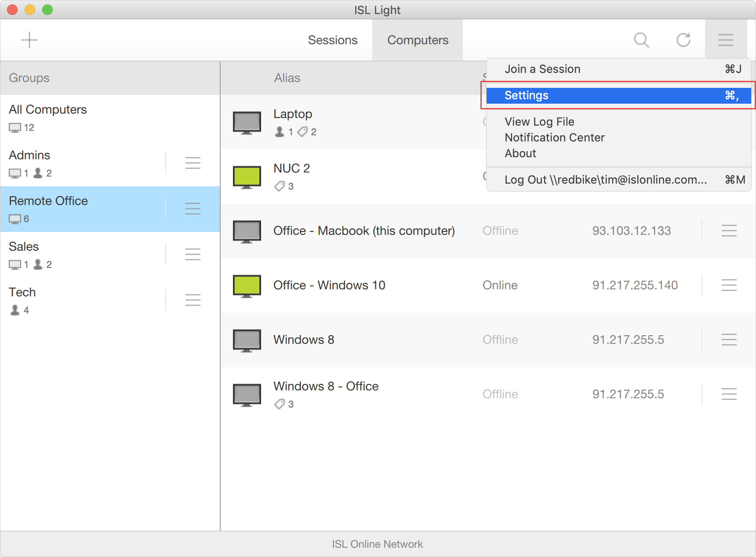
Task: Open the Admins group menu icon
Action: 193,163
